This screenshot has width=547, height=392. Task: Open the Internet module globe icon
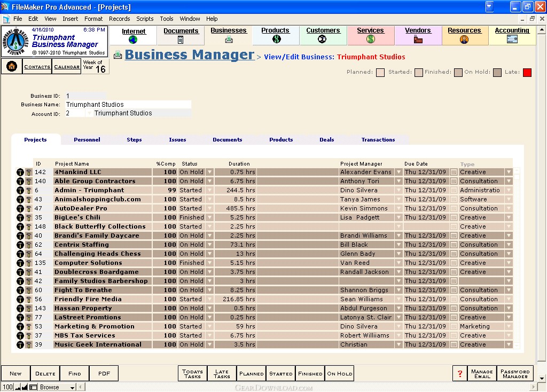pos(133,40)
